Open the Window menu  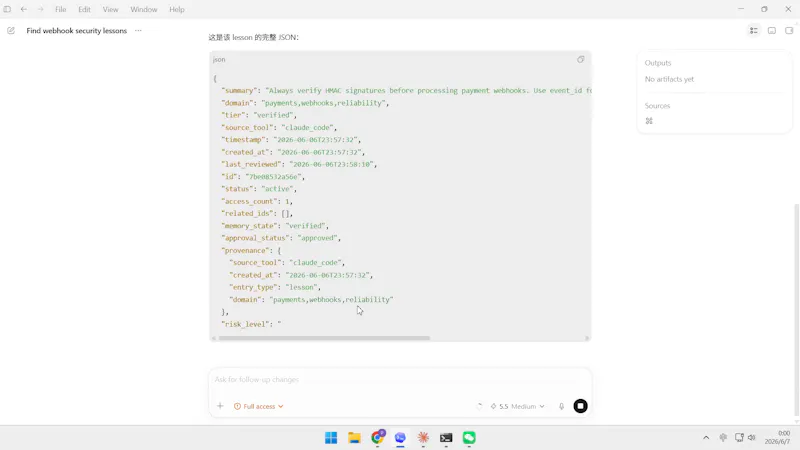[143, 9]
